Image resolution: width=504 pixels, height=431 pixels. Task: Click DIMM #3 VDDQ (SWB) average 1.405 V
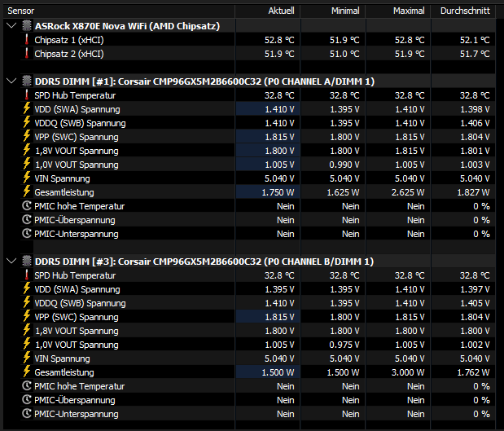pyautogui.click(x=475, y=303)
